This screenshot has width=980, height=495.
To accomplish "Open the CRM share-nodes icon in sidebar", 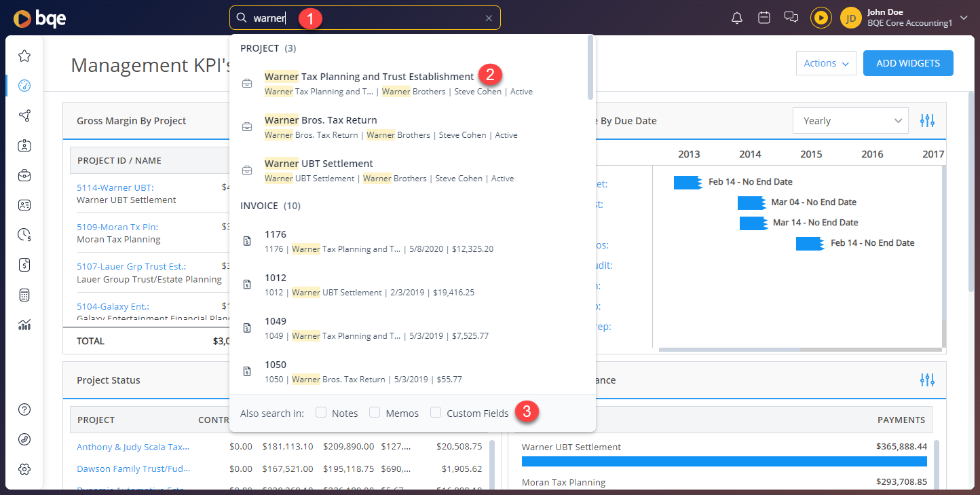I will [24, 115].
